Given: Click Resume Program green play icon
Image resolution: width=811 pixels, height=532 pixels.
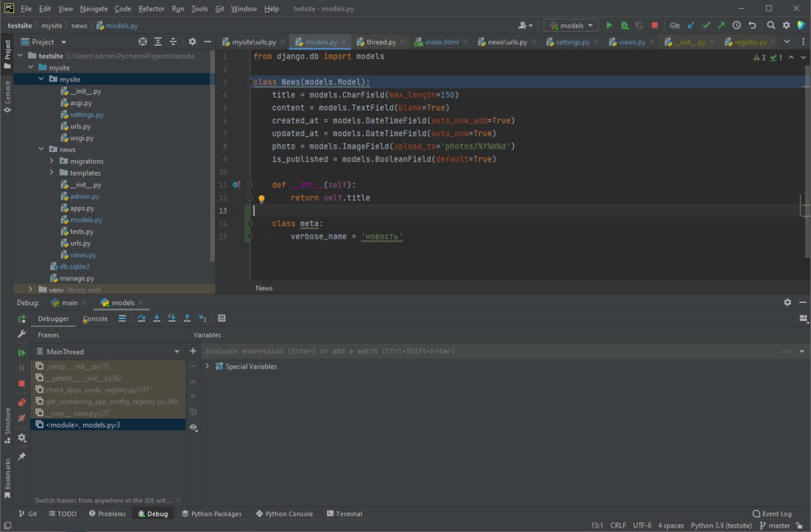Looking at the screenshot, I should (x=22, y=353).
